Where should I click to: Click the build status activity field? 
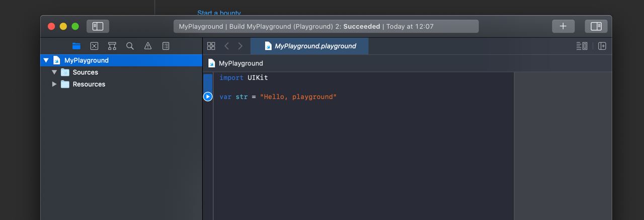(x=326, y=26)
